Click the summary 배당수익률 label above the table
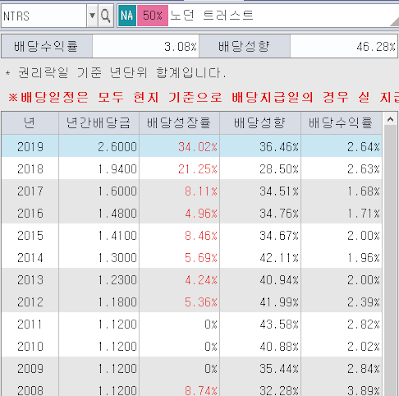This screenshot has height=396, width=399. coord(47,46)
